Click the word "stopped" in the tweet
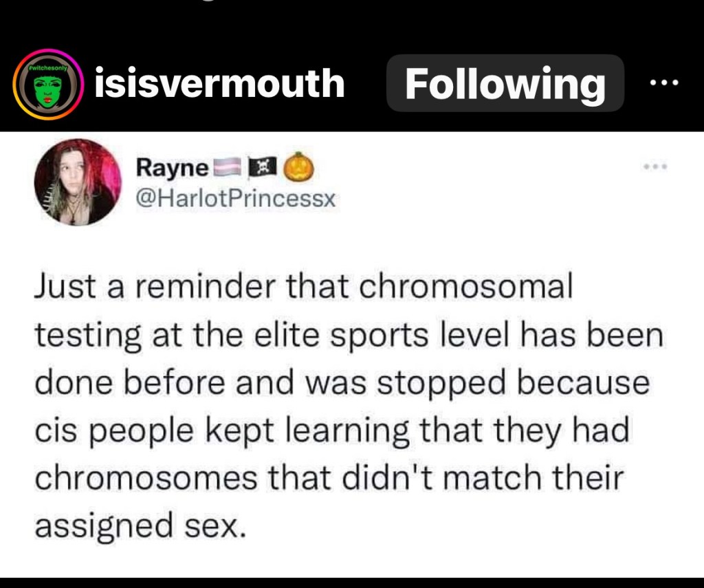 439,383
